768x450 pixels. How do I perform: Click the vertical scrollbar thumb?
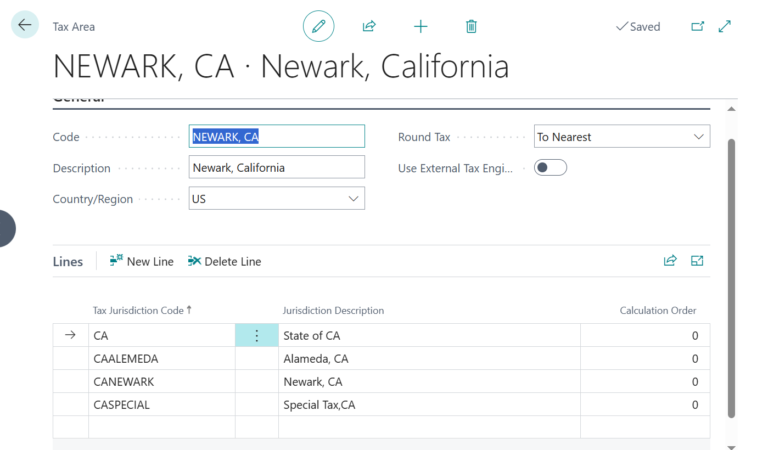731,278
